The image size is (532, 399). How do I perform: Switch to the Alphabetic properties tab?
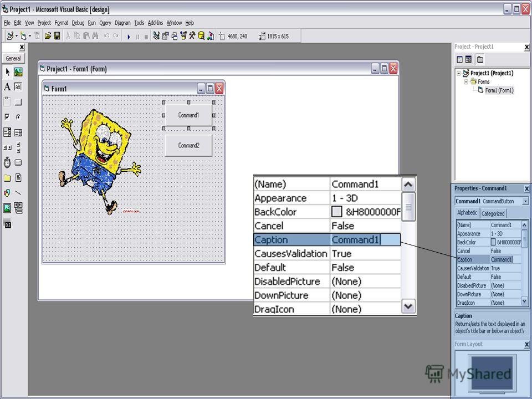tap(467, 213)
